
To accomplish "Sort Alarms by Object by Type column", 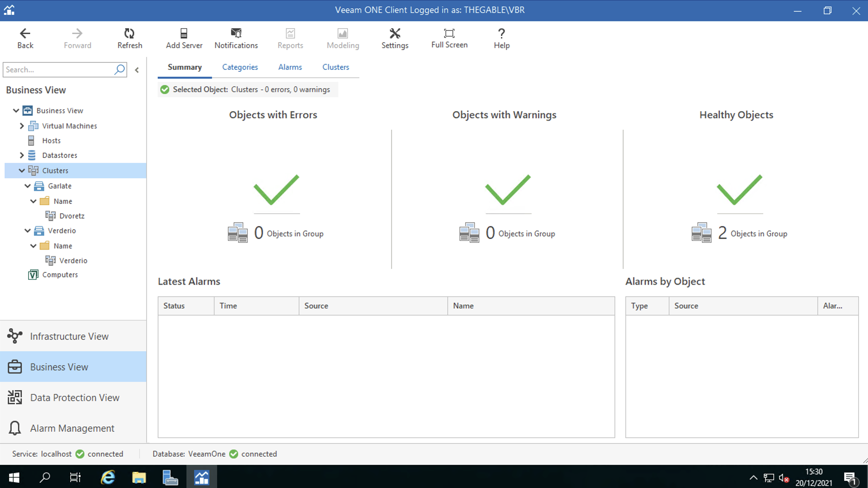I will (647, 306).
